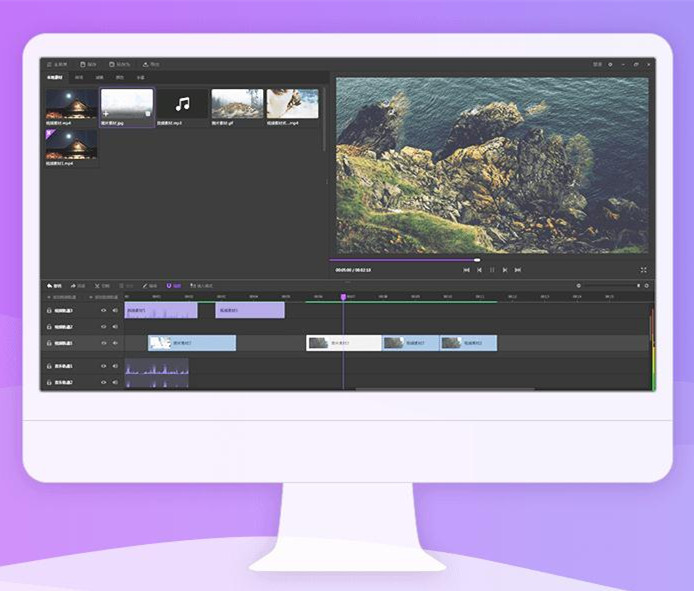694x591 pixels.
Task: Click the Export button with the upload icon
Action: 151,65
